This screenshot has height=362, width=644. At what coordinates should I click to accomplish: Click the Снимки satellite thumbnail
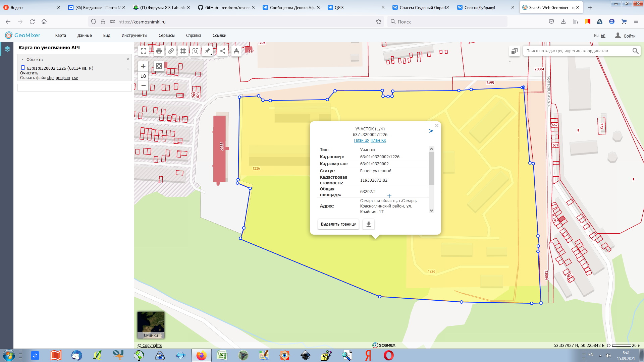click(151, 325)
